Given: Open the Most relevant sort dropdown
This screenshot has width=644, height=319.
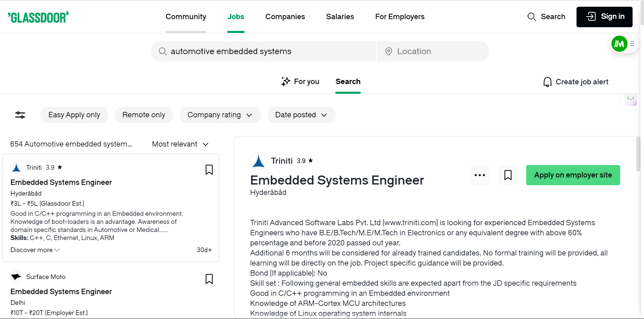Looking at the screenshot, I should pyautogui.click(x=180, y=144).
